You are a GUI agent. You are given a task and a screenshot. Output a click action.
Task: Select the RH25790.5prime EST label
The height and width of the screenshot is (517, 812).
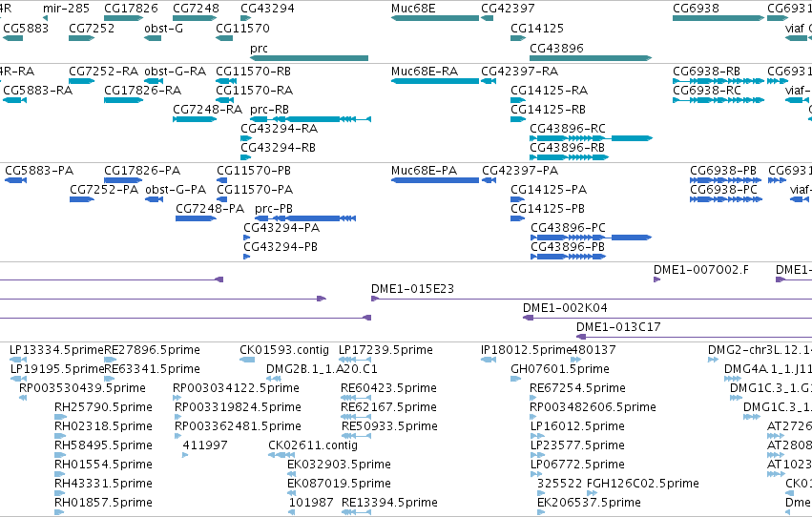pos(104,407)
